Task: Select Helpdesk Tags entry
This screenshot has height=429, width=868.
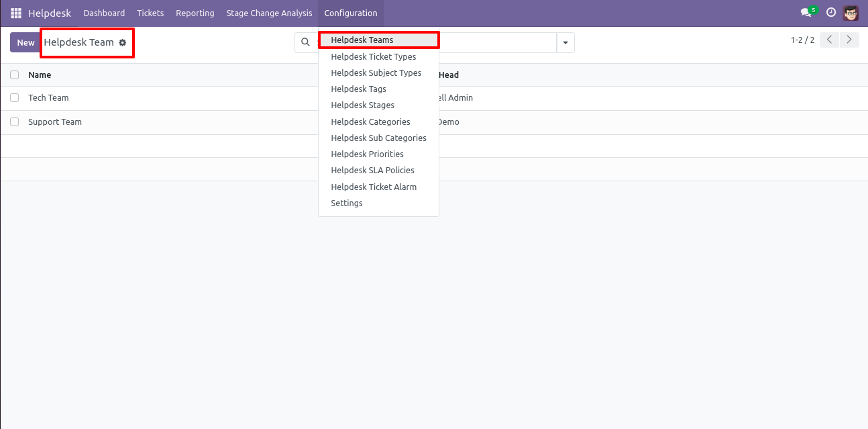Action: (378, 89)
